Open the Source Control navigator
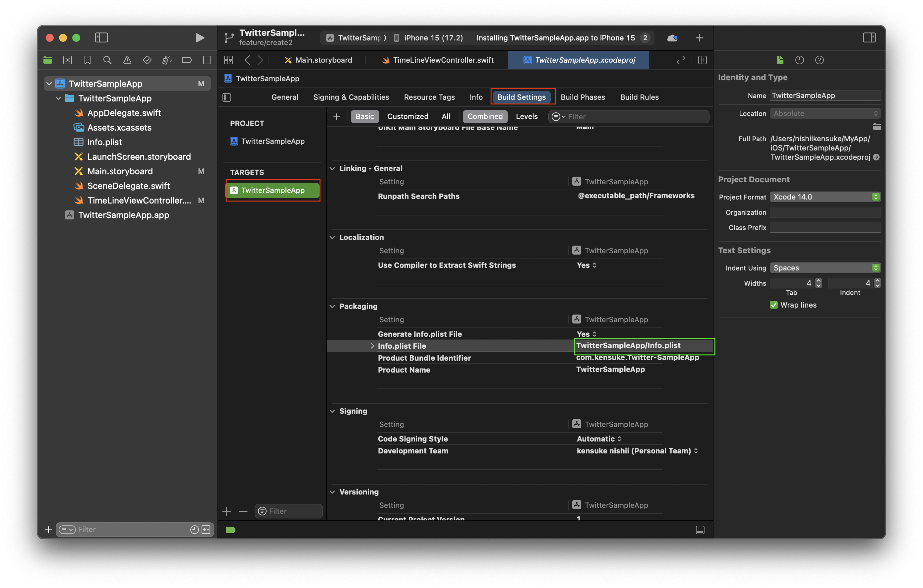The width and height of the screenshot is (923, 588). (x=67, y=60)
